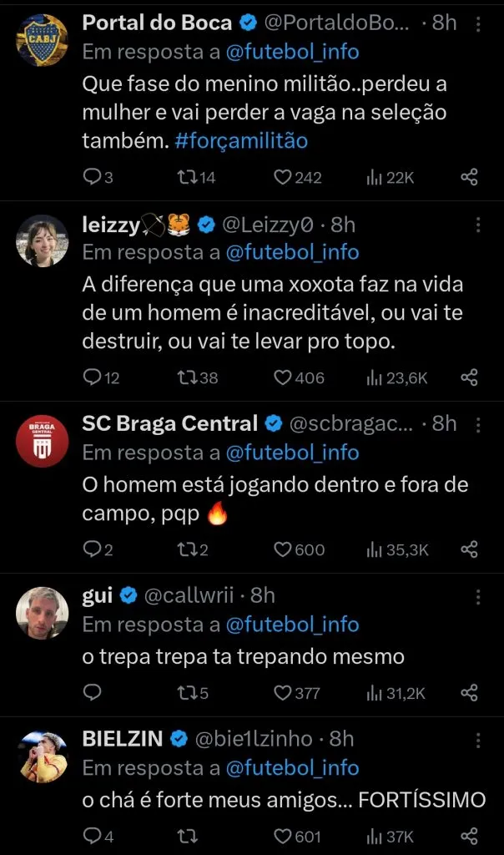Reply to gui's tweet
This screenshot has height=855, width=504.
tap(93, 692)
